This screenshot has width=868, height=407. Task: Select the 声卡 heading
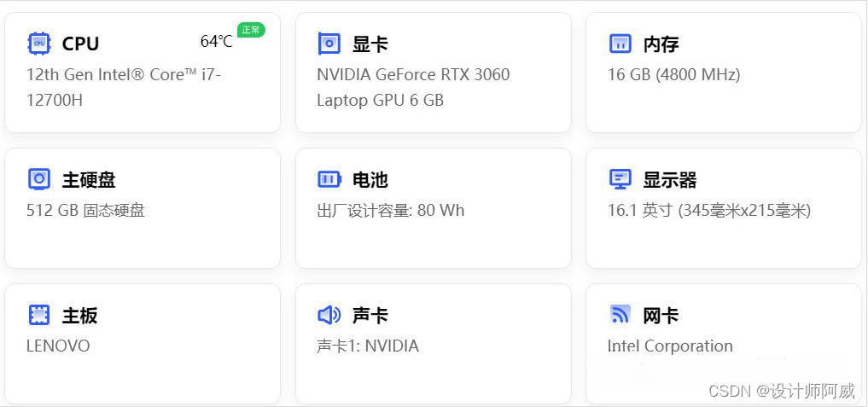pos(370,315)
